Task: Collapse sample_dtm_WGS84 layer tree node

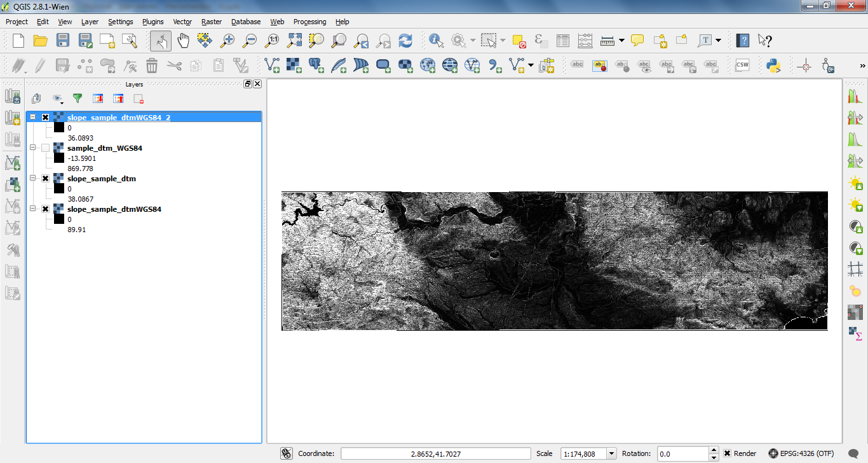Action: (x=33, y=148)
